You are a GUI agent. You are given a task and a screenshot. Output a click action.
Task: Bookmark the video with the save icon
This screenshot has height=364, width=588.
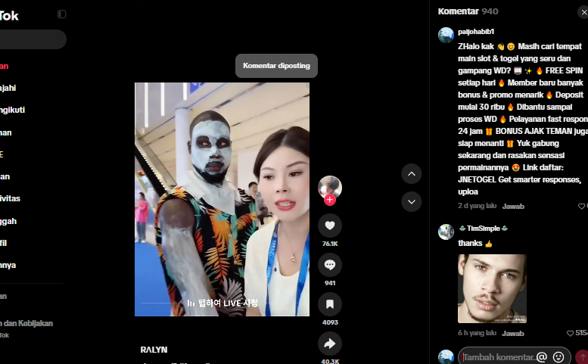coord(330,304)
